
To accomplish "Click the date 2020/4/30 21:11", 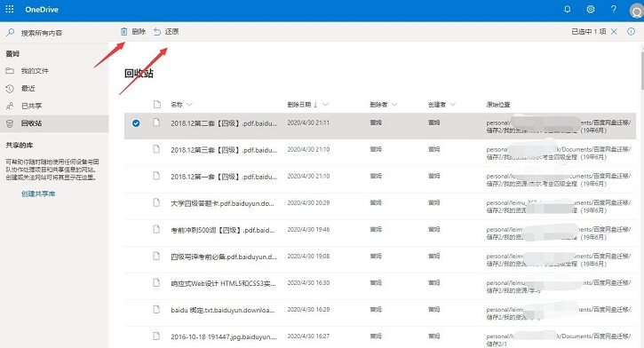I will (308, 123).
